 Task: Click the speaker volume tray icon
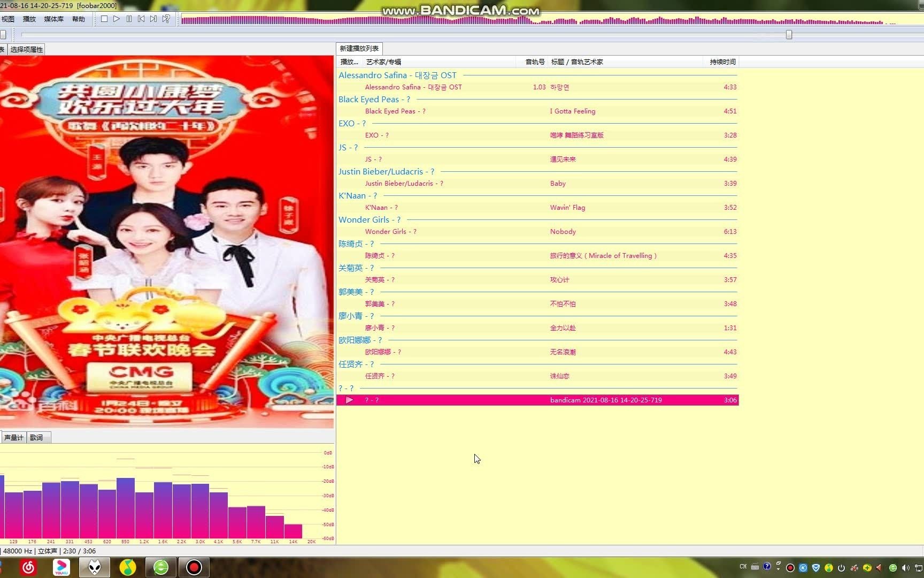(905, 568)
